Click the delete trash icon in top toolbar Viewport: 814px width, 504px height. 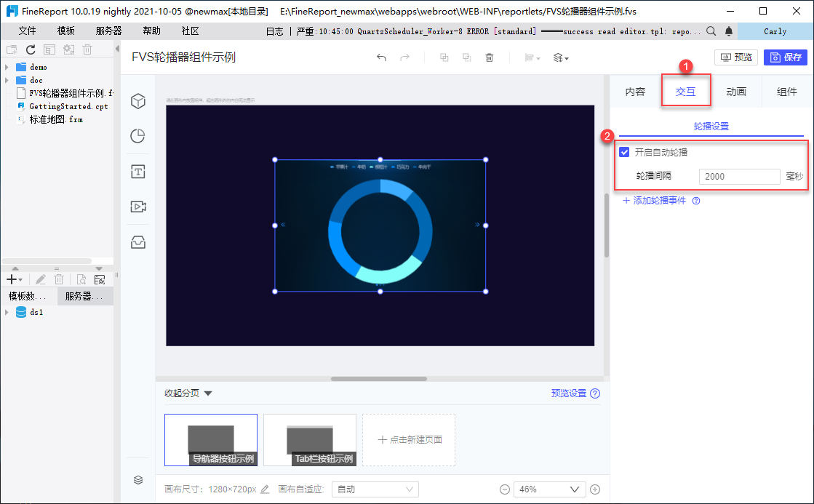point(489,57)
